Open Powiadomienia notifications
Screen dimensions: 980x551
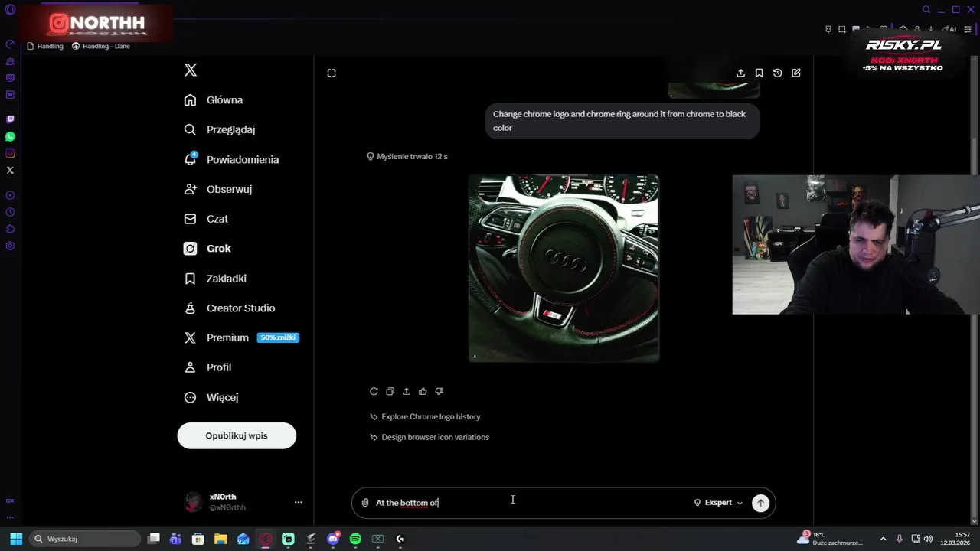coord(231,159)
